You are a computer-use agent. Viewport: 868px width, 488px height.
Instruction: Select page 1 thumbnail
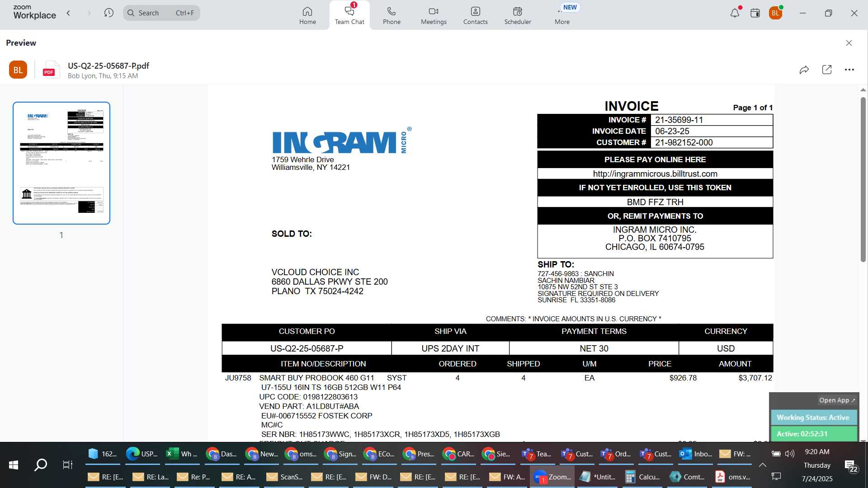click(x=61, y=163)
